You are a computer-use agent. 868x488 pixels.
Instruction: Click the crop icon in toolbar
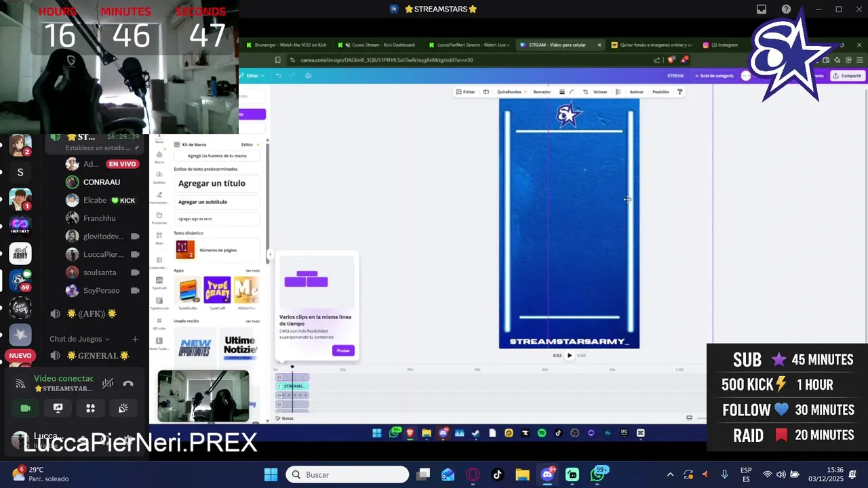coord(585,91)
